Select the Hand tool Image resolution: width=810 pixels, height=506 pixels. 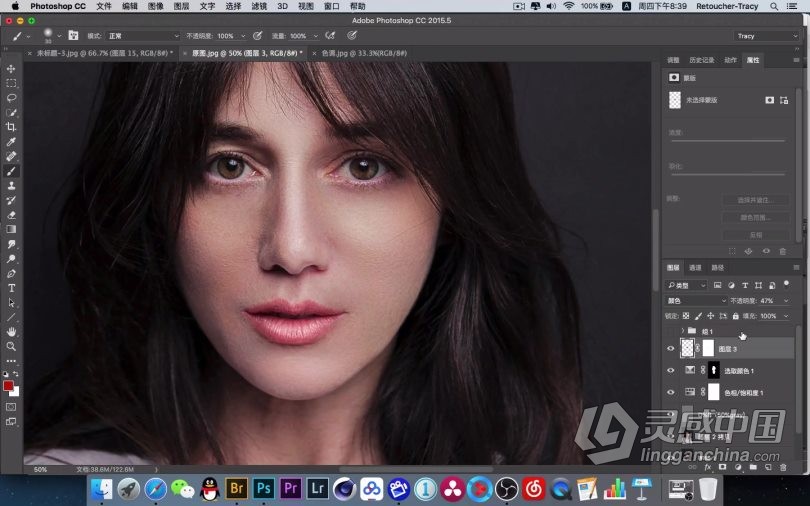(x=11, y=331)
